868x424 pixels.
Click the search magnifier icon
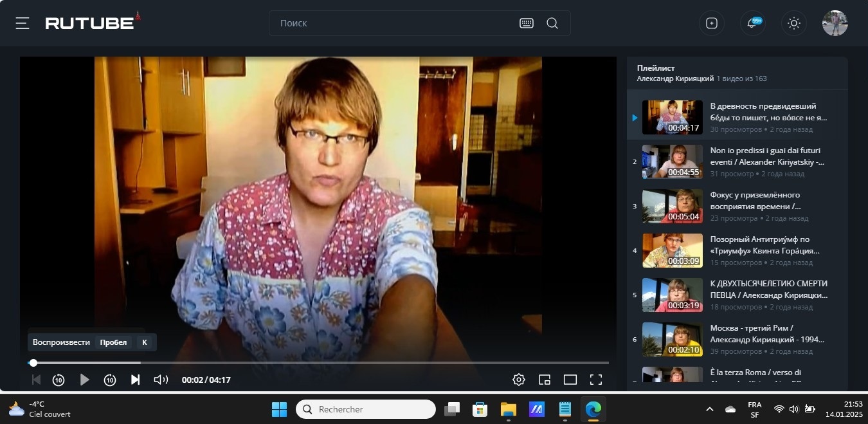coord(552,23)
